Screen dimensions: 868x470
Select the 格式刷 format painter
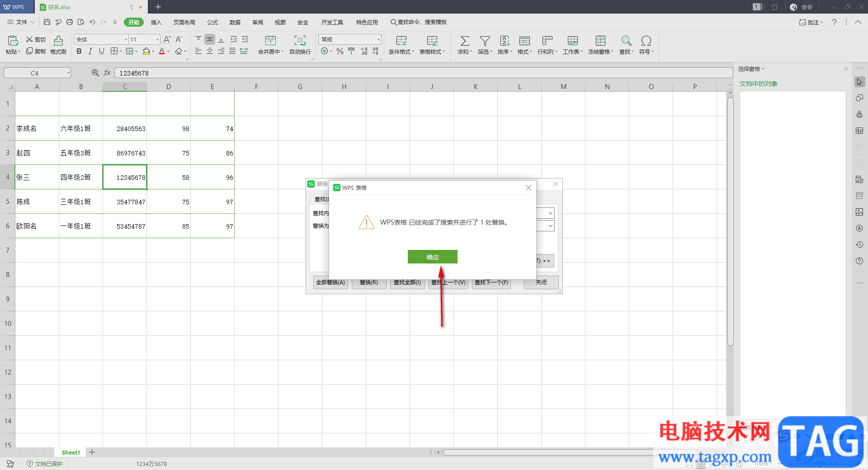click(x=58, y=45)
